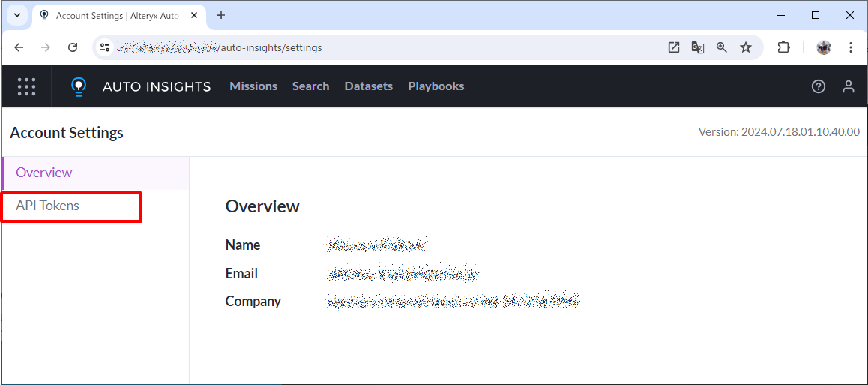Go to the Datasets page
The height and width of the screenshot is (385, 868).
tap(368, 86)
